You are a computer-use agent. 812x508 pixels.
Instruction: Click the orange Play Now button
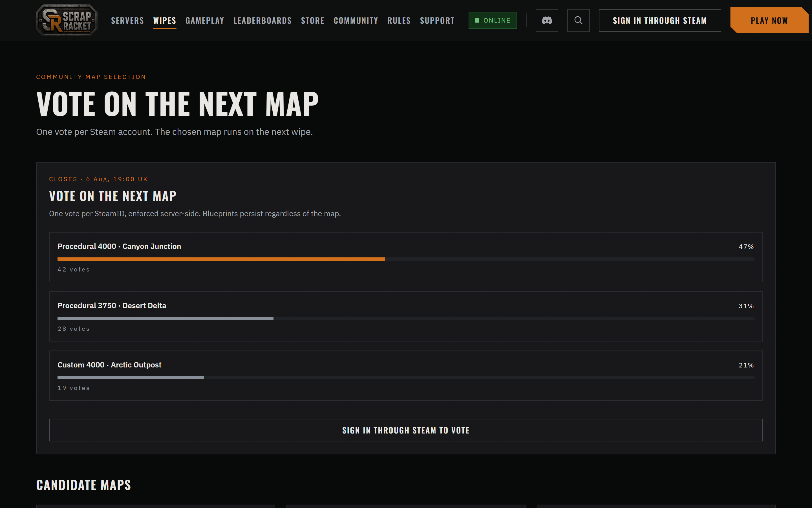coord(769,20)
